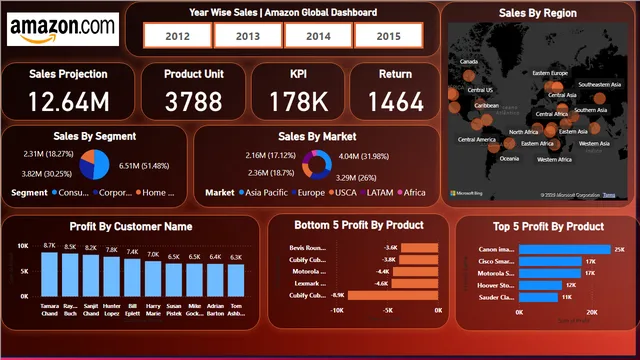The width and height of the screenshot is (640, 360).
Task: Click the Sales By Region title
Action: 538,13
